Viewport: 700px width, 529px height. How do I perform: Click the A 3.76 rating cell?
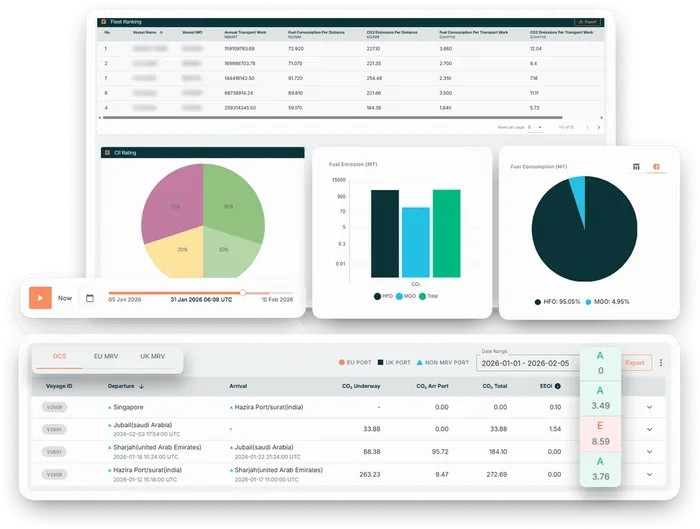(x=600, y=469)
